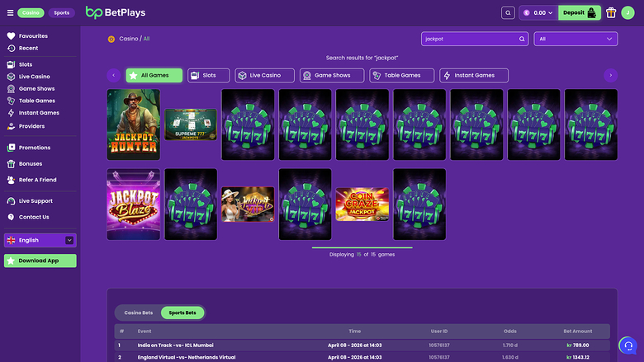Select the Table Games category tab

402,75
